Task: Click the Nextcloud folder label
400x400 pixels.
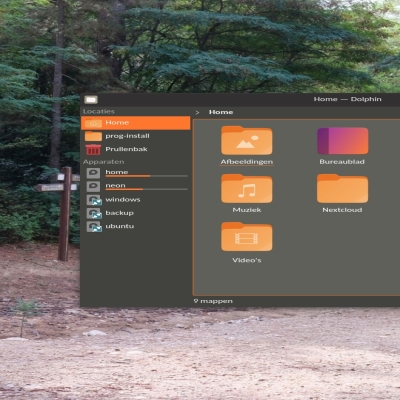Action: (342, 210)
